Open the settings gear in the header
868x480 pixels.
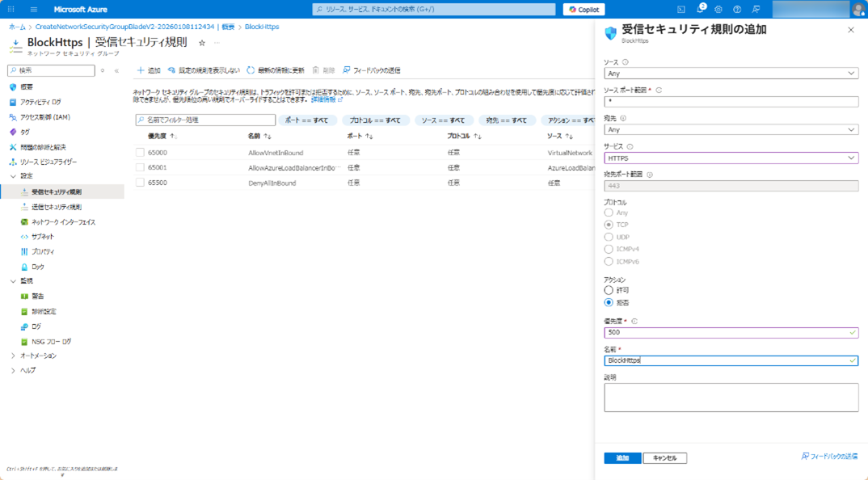coord(718,10)
